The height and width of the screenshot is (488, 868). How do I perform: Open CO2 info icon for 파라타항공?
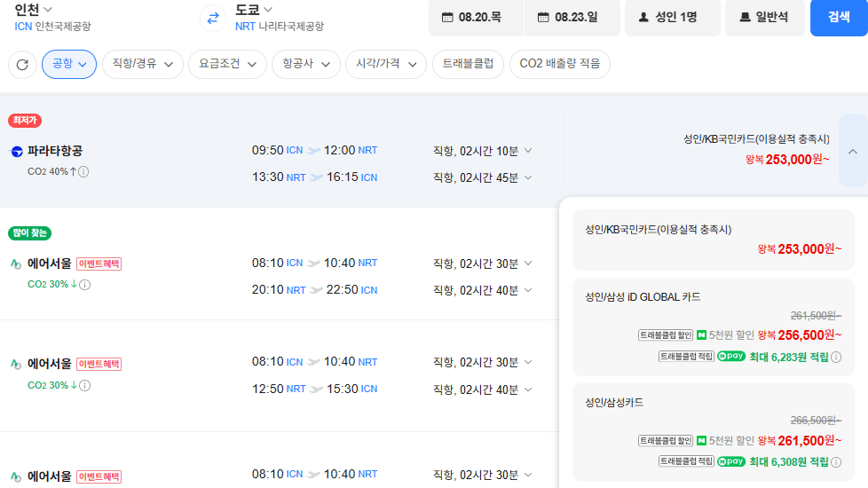tap(83, 171)
